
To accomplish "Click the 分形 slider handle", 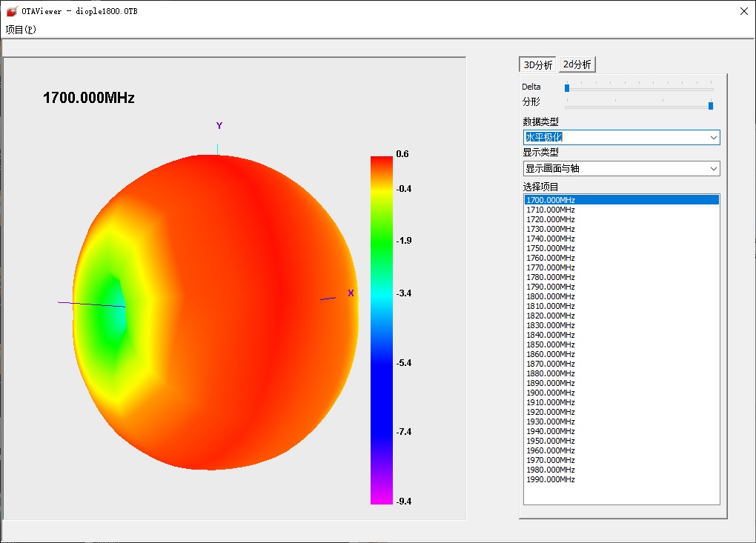I will pos(711,105).
